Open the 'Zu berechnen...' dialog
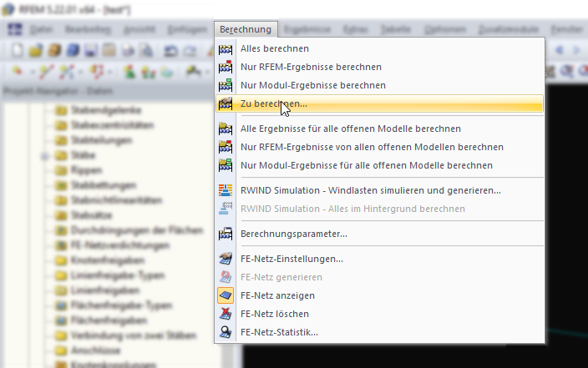588x368 pixels. (x=379, y=103)
